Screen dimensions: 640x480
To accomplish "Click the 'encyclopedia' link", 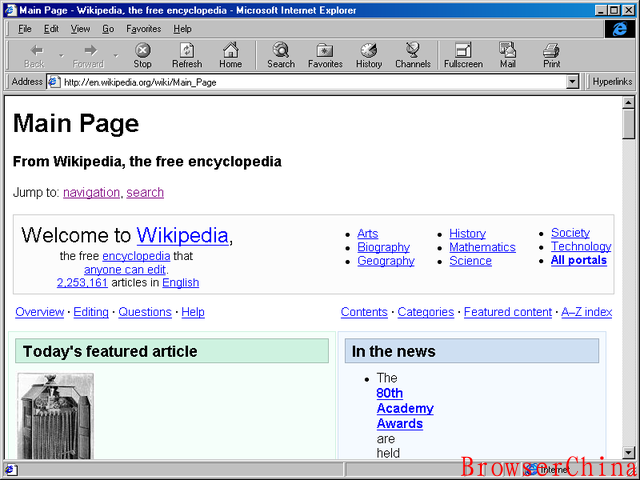I will [136, 256].
